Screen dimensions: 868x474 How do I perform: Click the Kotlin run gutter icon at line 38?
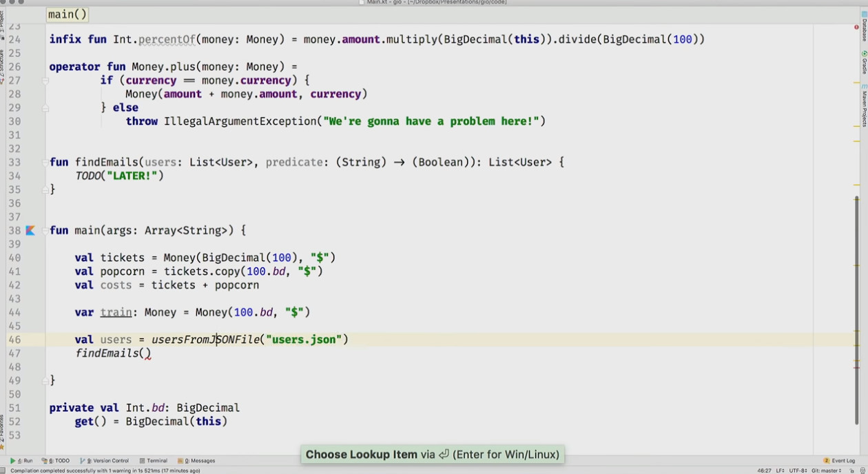pyautogui.click(x=30, y=230)
